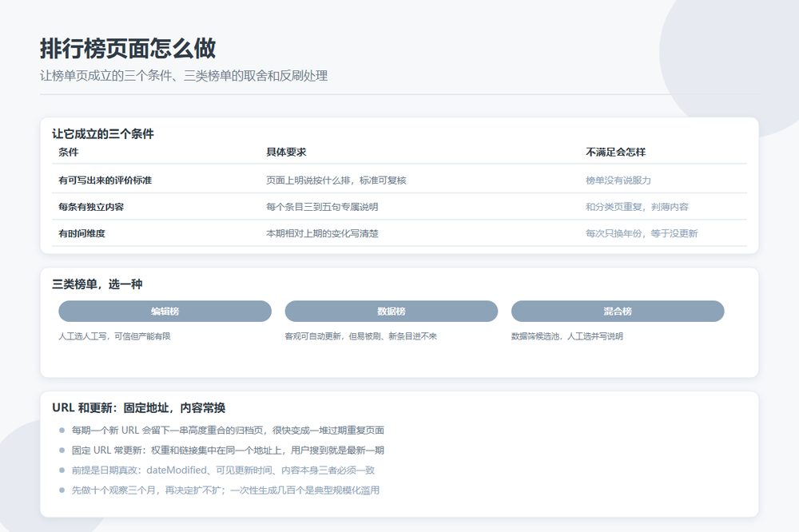Click the heading 三类榜单，选一种
799x532 pixels.
(97, 284)
